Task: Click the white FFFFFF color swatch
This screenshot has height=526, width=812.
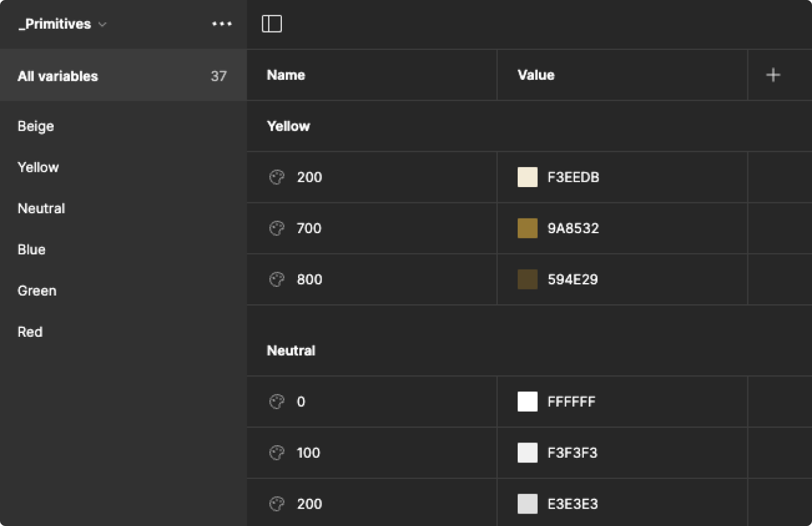Action: click(527, 402)
